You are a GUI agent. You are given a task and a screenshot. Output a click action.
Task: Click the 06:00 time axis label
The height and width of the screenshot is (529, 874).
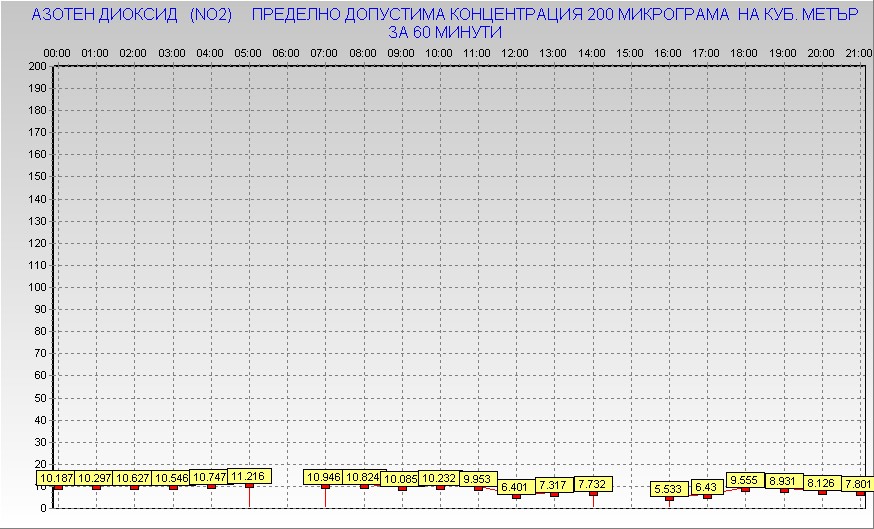[285, 52]
